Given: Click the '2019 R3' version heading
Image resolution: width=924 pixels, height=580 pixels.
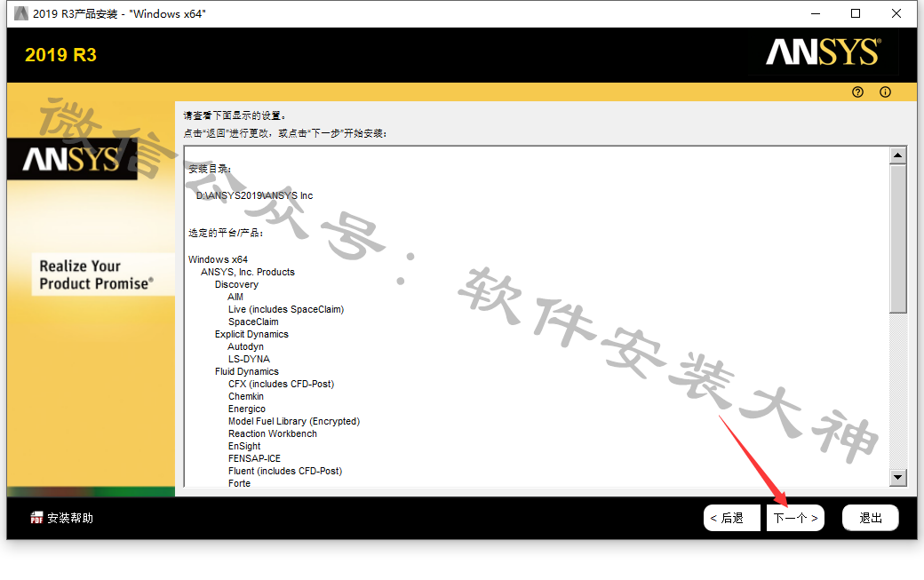Looking at the screenshot, I should point(60,55).
